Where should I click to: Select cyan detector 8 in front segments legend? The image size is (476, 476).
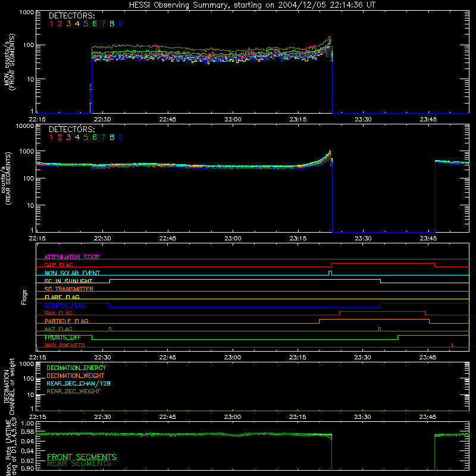112,24
